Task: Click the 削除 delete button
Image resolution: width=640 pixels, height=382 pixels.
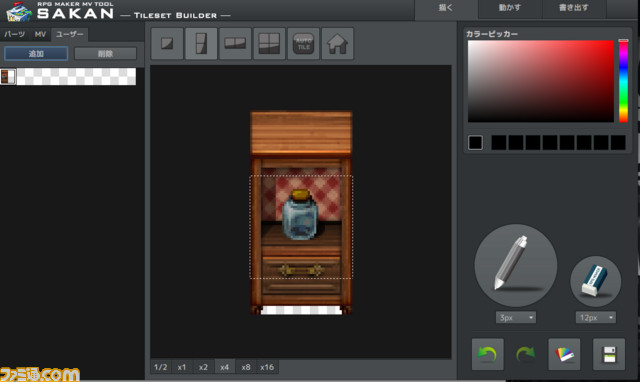Action: pyautogui.click(x=105, y=53)
